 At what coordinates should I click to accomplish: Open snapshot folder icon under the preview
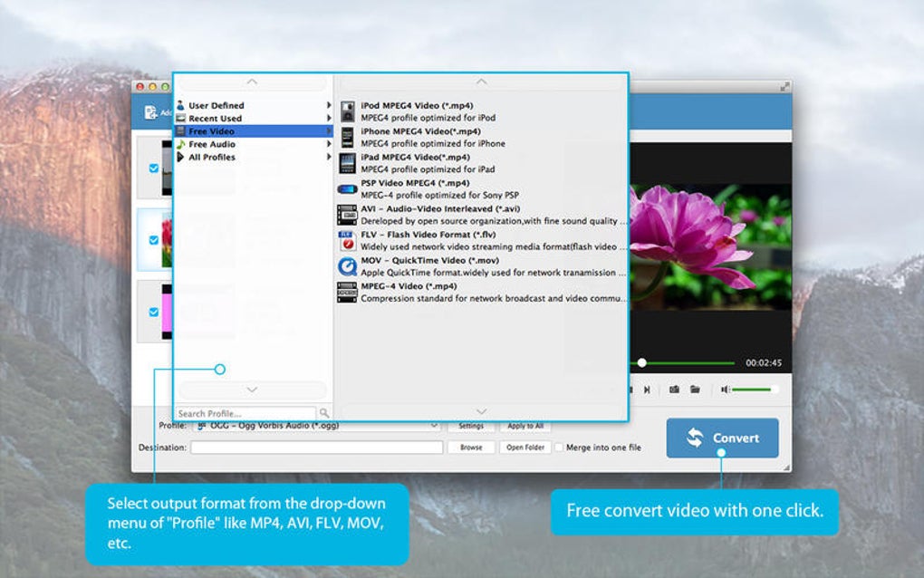point(696,390)
